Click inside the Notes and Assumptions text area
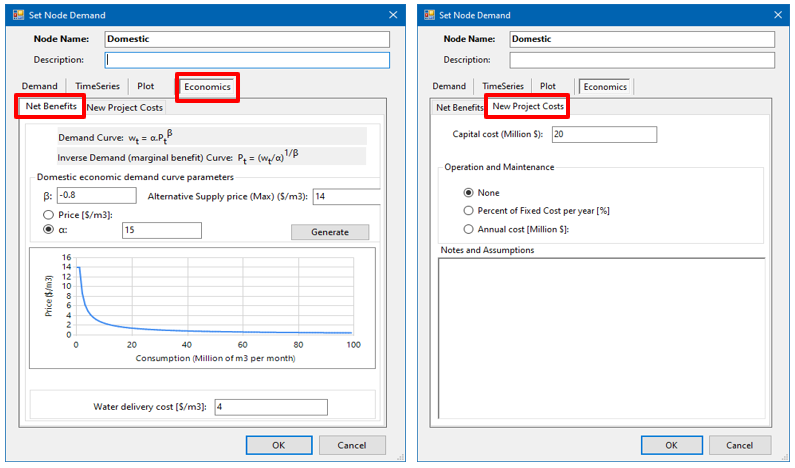This screenshot has width=795, height=468. [x=601, y=340]
